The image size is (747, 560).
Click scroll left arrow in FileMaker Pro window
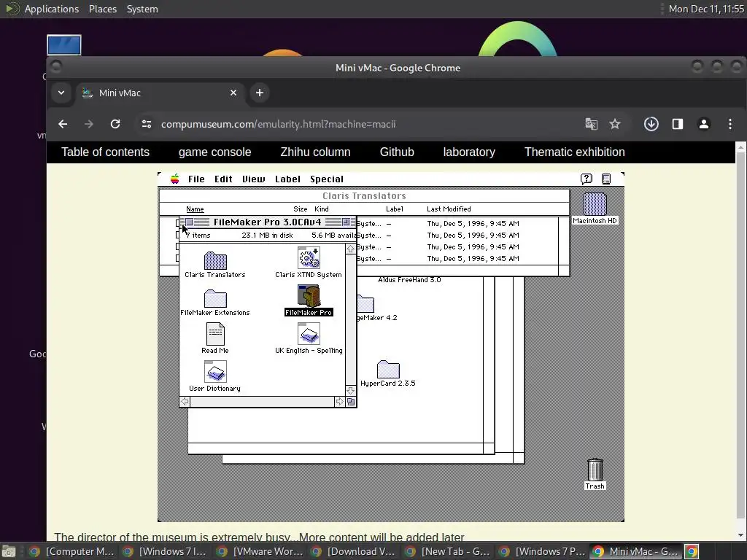(x=185, y=402)
